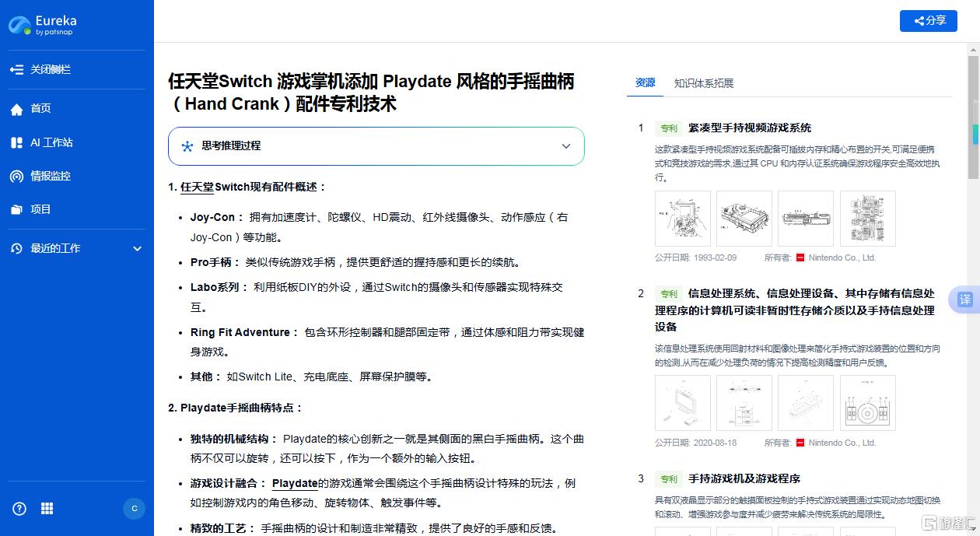Select 项目 in the sidebar menu
980x536 pixels.
[40, 210]
